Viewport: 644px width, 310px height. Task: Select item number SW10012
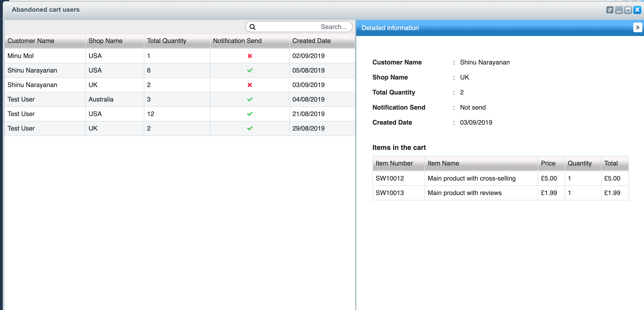click(390, 178)
